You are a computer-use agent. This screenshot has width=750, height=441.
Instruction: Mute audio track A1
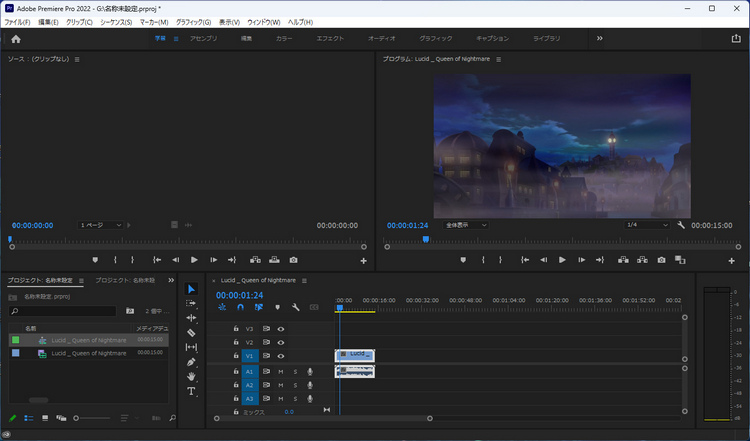pyautogui.click(x=281, y=372)
